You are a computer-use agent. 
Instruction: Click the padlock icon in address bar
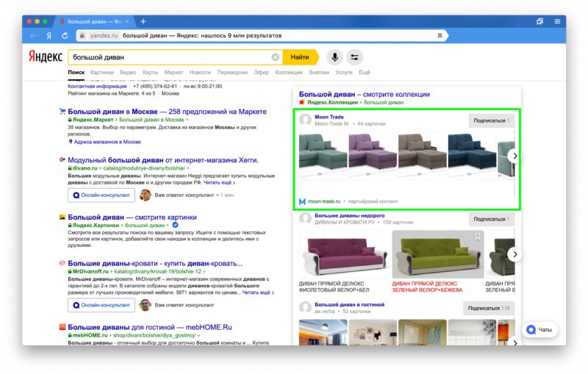82,35
